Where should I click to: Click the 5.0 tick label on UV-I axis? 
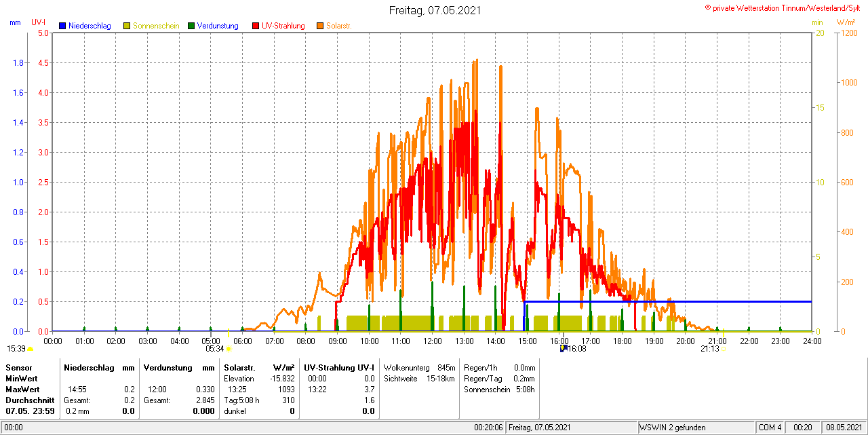point(43,33)
